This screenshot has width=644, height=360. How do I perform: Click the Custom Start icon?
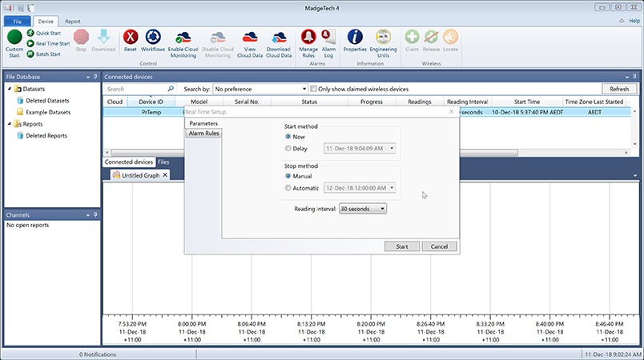(14, 38)
